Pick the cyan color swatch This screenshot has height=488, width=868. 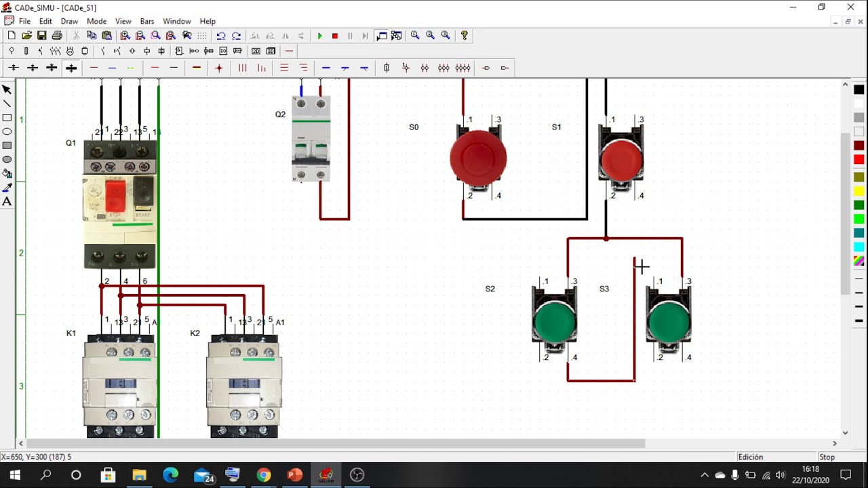coord(859,247)
